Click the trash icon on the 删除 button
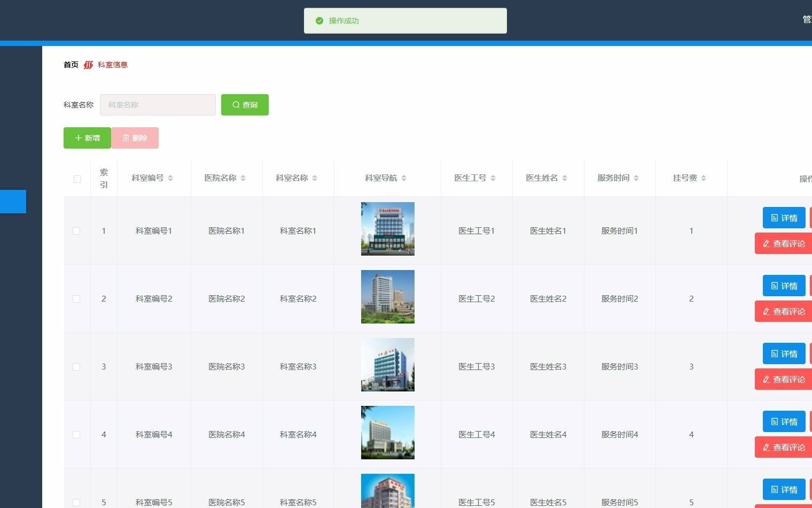Viewport: 812px width, 508px height. tap(126, 138)
